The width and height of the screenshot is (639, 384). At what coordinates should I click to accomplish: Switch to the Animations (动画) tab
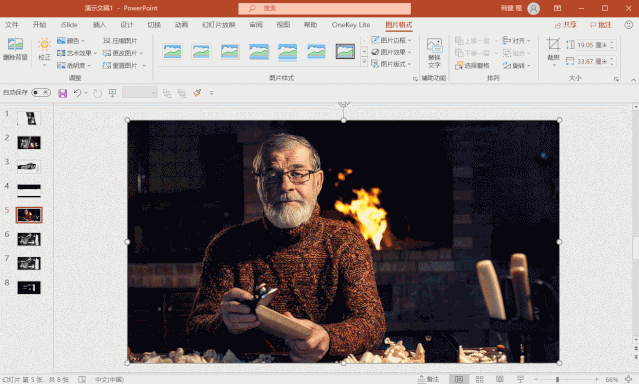pyautogui.click(x=181, y=25)
